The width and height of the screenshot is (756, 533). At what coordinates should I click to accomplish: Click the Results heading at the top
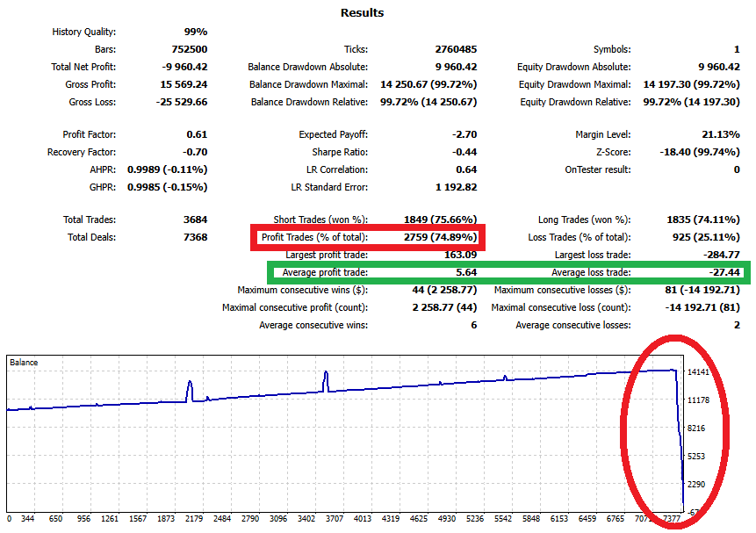361,13
